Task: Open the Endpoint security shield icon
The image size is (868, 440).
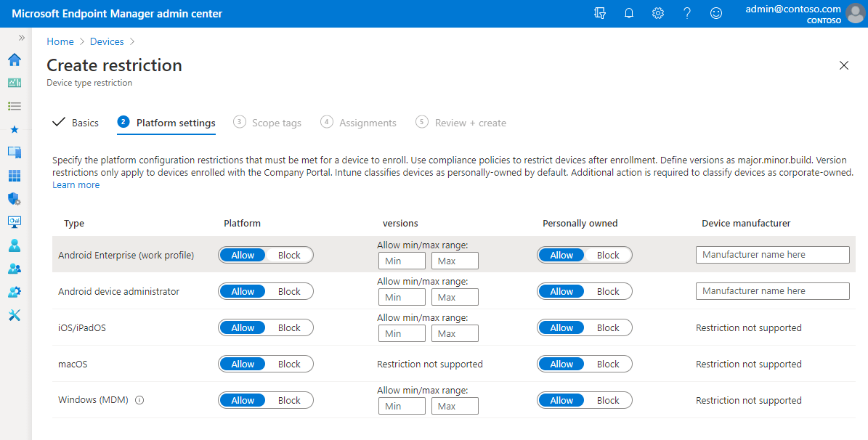Action: 14,199
